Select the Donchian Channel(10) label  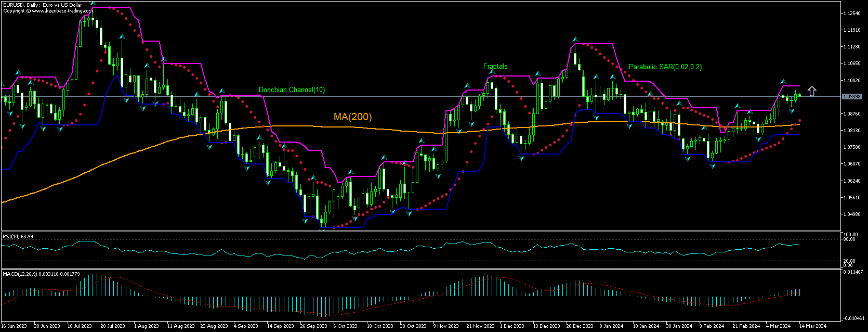(292, 90)
